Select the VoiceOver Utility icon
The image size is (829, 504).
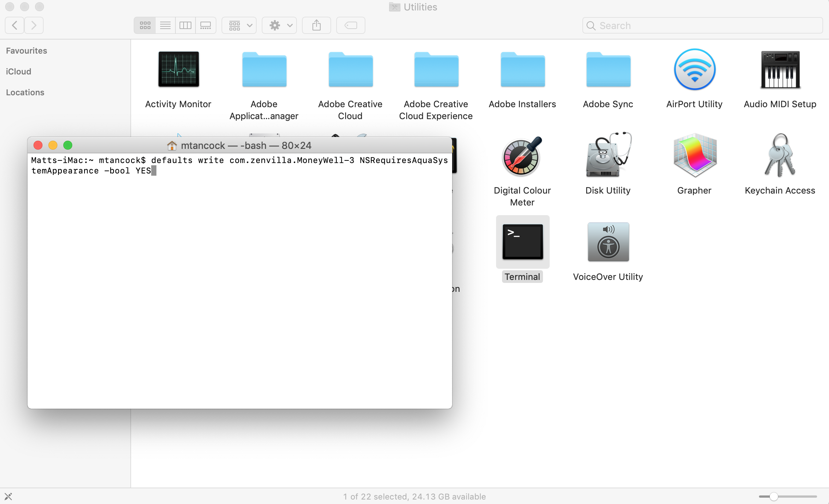pos(608,242)
